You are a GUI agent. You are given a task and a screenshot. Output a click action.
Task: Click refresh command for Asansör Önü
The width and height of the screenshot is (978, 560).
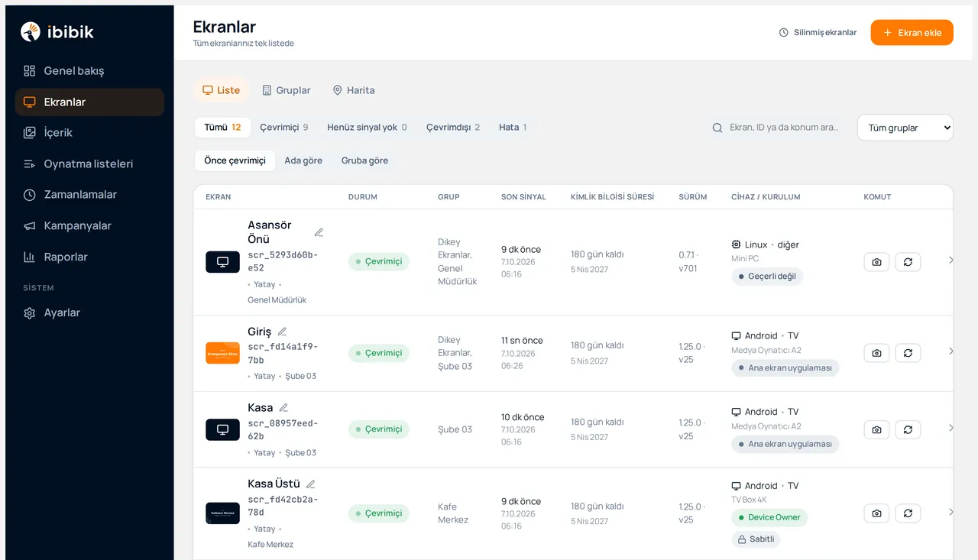click(908, 262)
